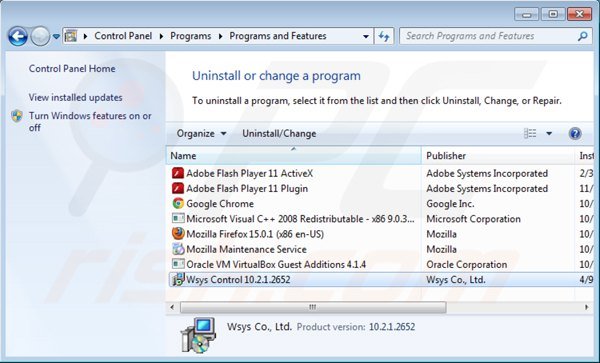Screen dimensions: 600x363
Task: Click the shield icon beside Windows features
Action: (x=17, y=116)
